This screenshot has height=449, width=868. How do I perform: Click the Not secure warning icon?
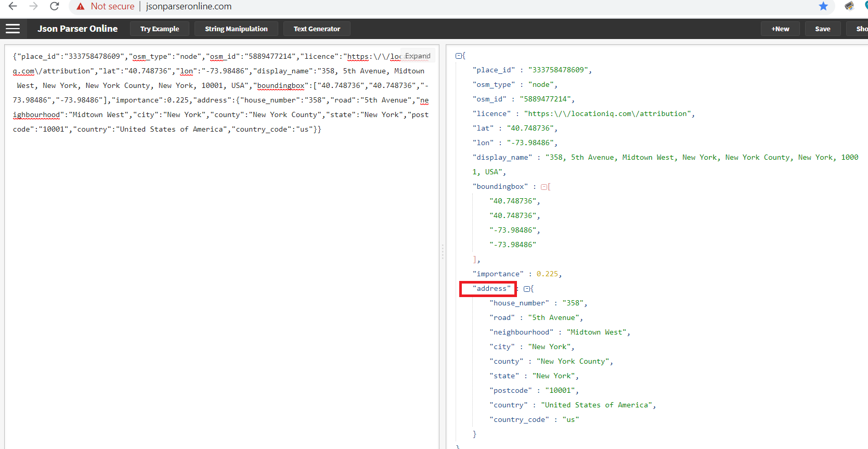pos(80,6)
